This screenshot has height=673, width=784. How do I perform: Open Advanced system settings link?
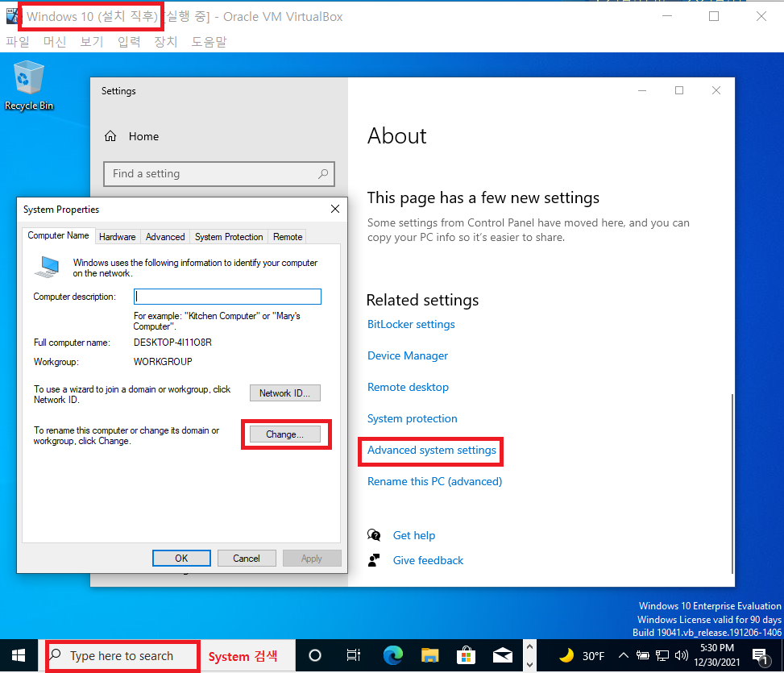click(432, 450)
